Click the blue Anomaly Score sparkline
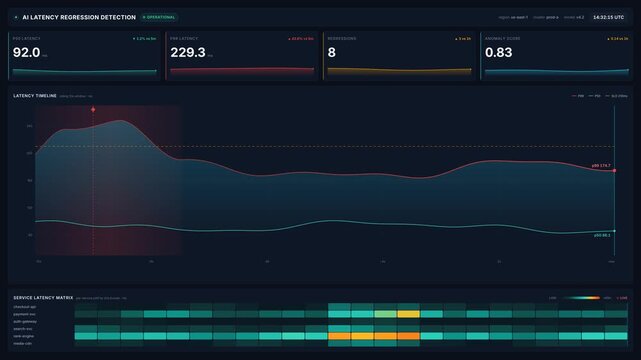The height and width of the screenshot is (360, 641). click(557, 72)
